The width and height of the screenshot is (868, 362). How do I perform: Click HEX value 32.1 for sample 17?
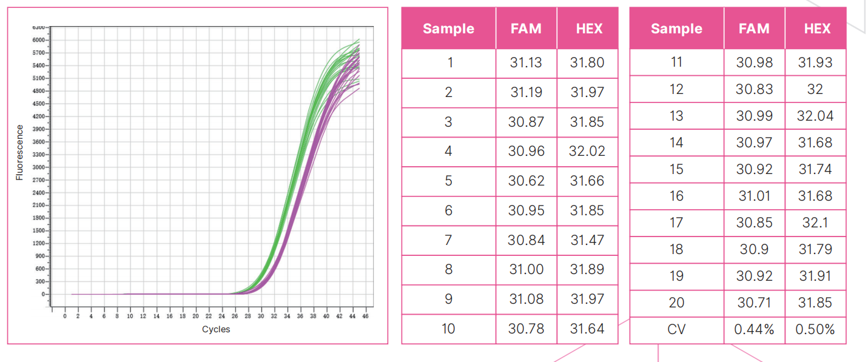816,223
